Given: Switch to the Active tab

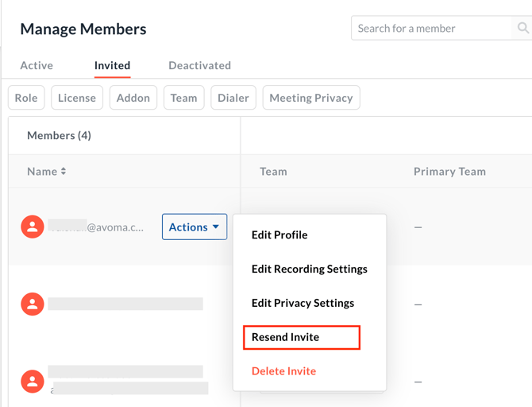Looking at the screenshot, I should point(37,65).
